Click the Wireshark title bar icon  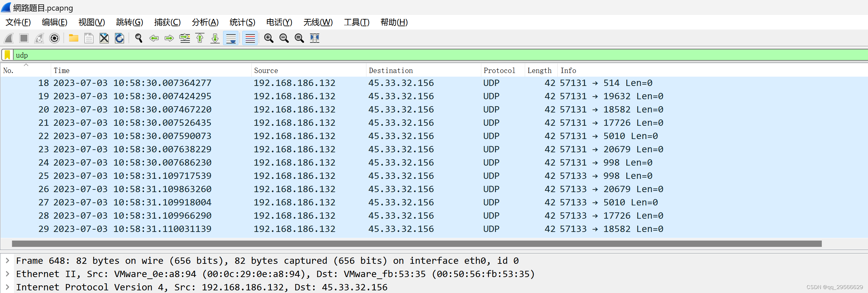6,7
